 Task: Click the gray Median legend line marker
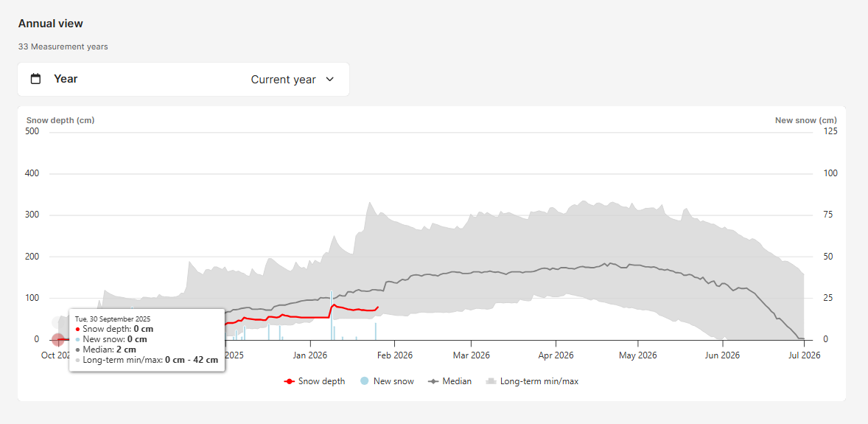[x=434, y=381]
